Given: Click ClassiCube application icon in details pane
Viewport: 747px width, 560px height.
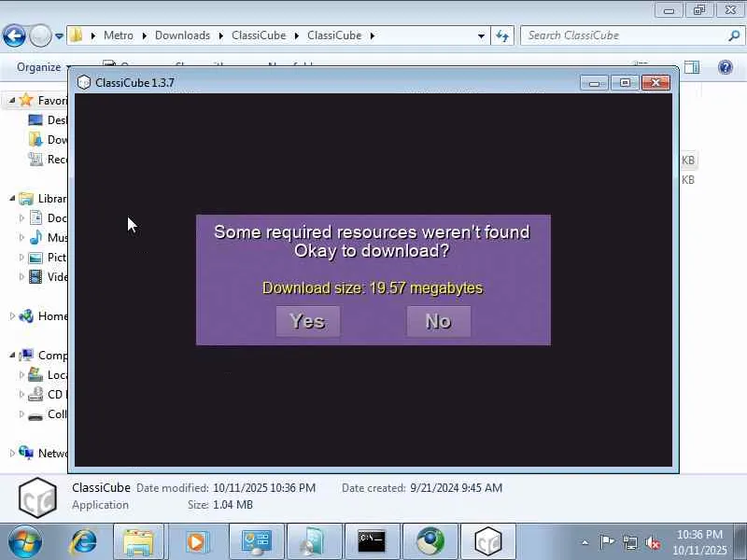Looking at the screenshot, I should click(x=37, y=497).
